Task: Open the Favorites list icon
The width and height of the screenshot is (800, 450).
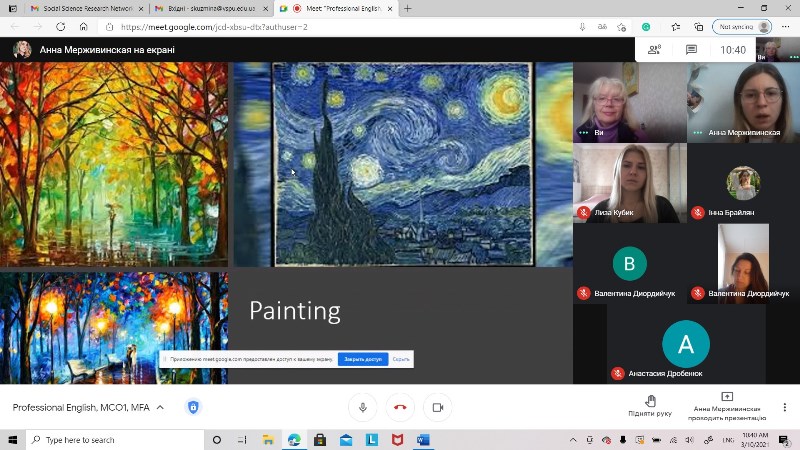Action: (x=676, y=27)
